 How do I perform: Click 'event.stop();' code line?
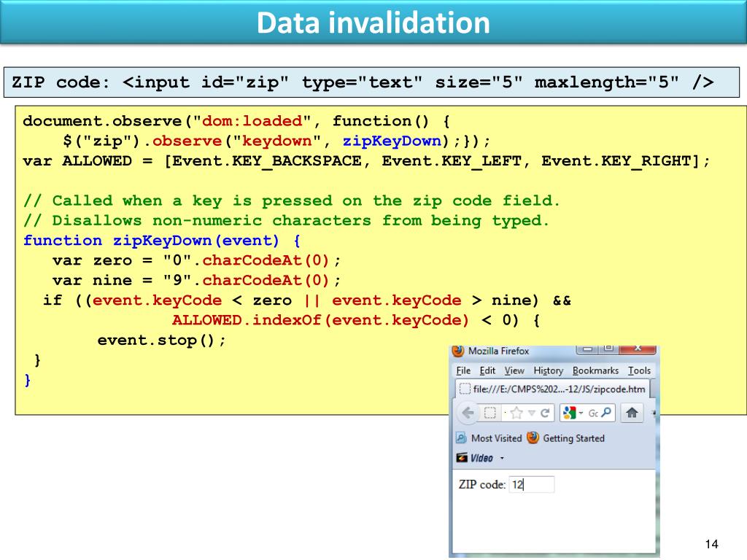pyautogui.click(x=161, y=341)
